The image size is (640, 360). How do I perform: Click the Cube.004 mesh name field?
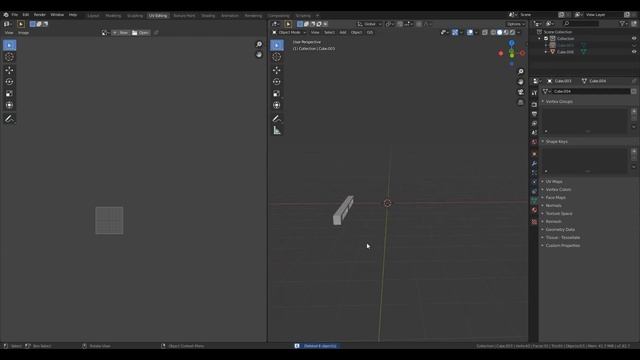[590, 91]
